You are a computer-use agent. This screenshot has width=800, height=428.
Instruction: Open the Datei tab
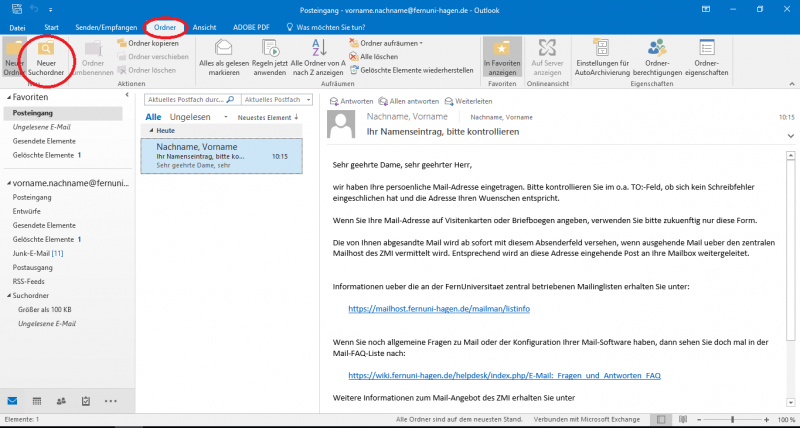[x=17, y=28]
